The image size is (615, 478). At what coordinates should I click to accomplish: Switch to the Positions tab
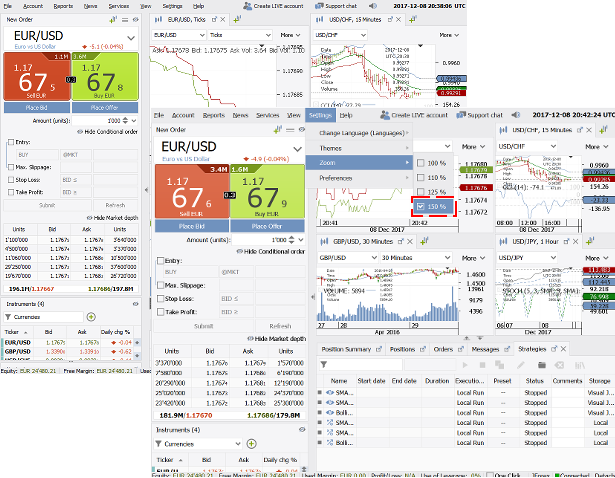[402, 349]
